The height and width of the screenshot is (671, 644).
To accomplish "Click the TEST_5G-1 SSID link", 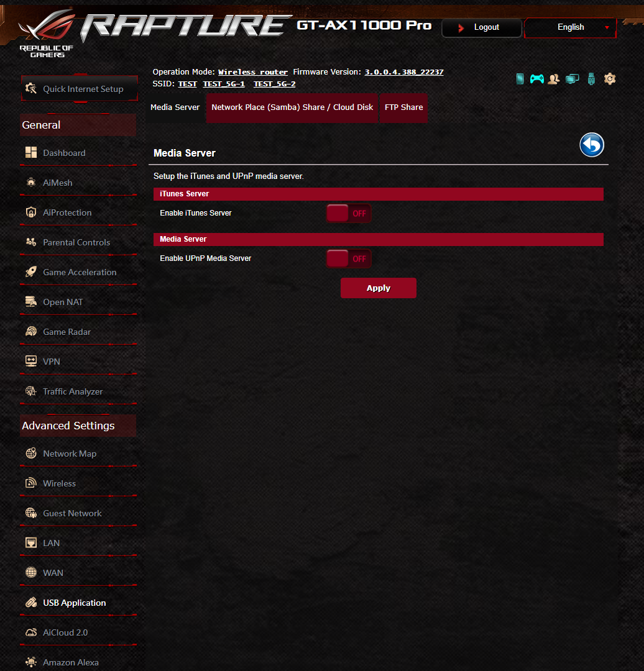I will click(x=224, y=84).
